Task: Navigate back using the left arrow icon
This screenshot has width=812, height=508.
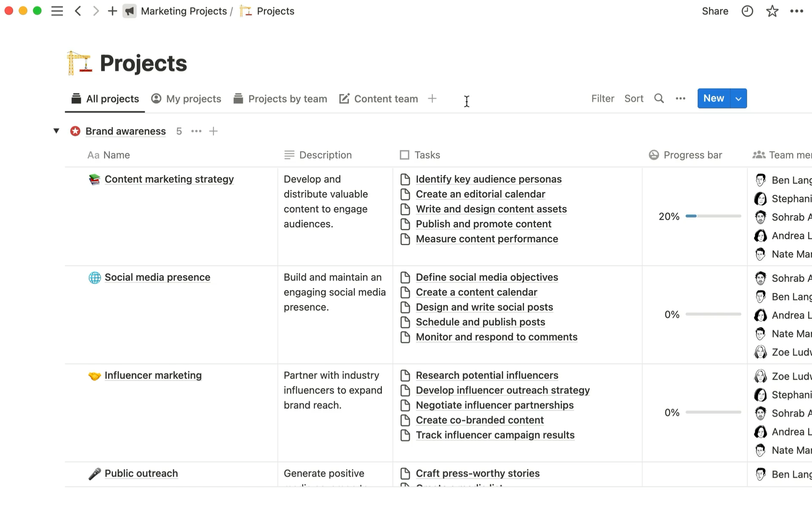Action: (x=78, y=11)
